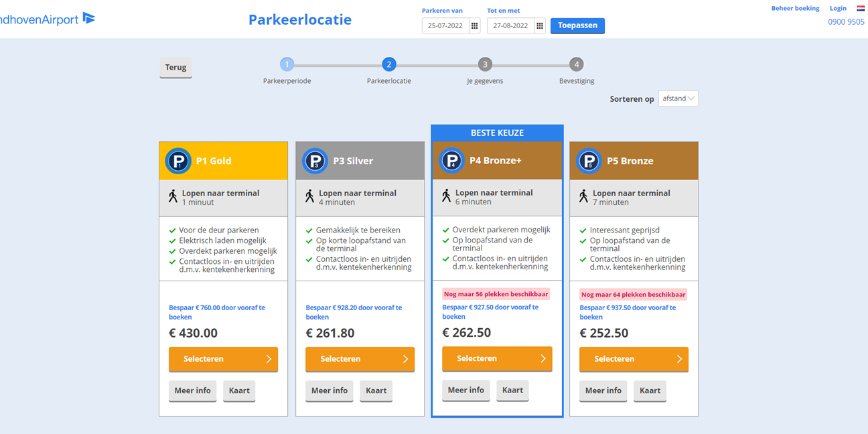The height and width of the screenshot is (434, 868).
Task: Open the 'Beheer boeking' link
Action: point(795,9)
